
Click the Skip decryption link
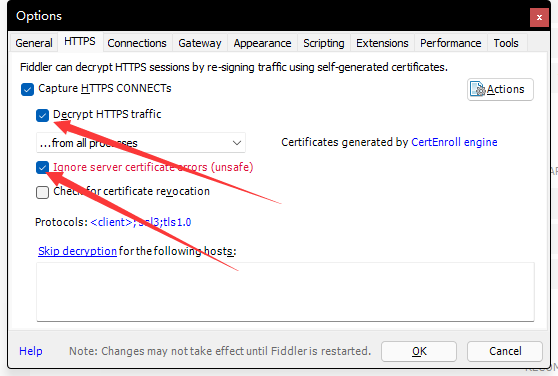[x=77, y=251]
